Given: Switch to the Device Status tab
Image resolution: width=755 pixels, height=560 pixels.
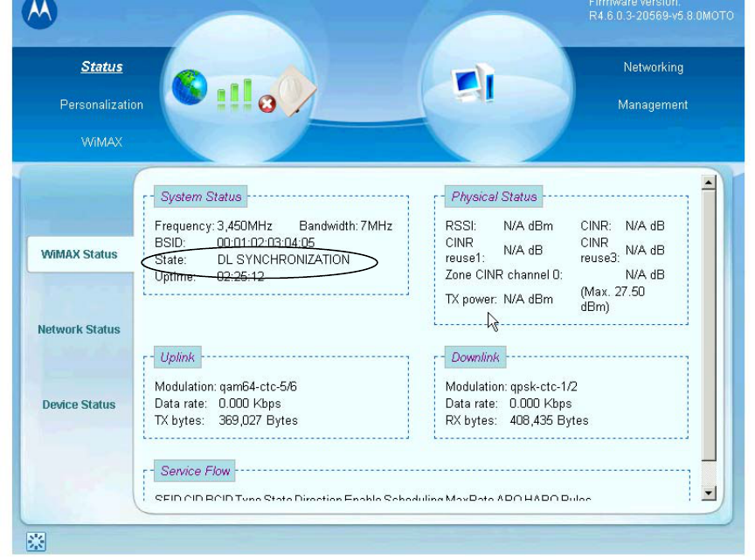Looking at the screenshot, I should (x=79, y=404).
